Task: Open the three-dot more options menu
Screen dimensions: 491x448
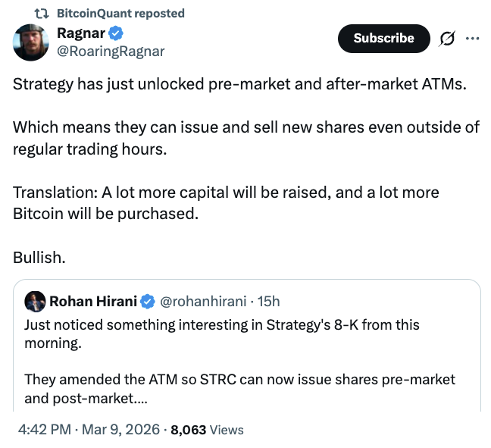Action: 472,38
